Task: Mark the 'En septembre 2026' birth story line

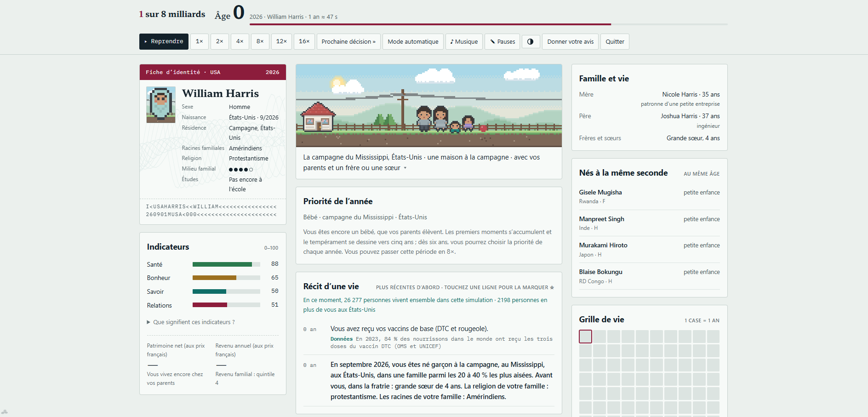Action: [x=428, y=380]
